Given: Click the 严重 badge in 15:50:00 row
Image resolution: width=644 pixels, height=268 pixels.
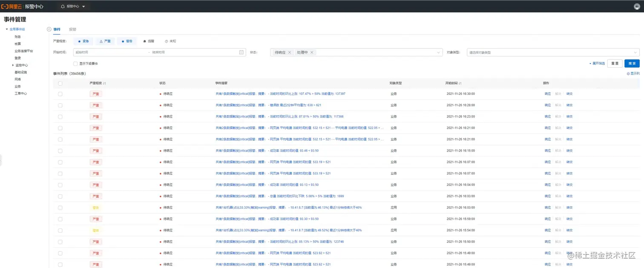Looking at the screenshot, I should (x=96, y=242).
